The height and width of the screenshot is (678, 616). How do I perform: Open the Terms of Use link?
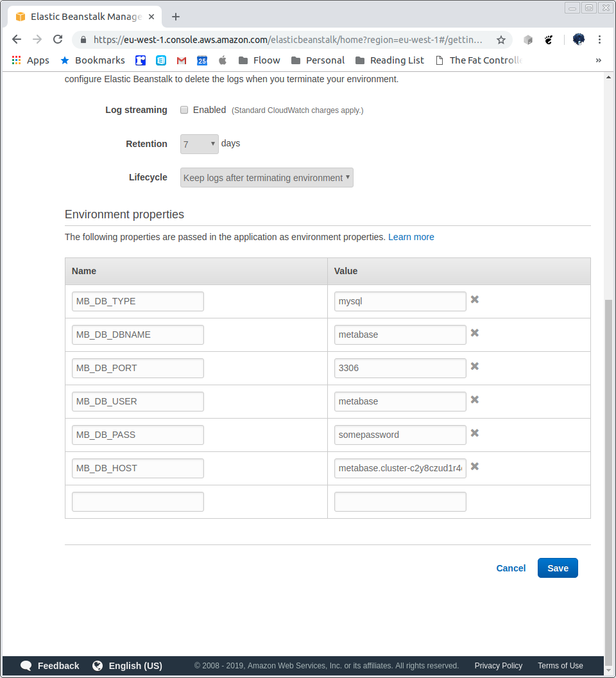click(560, 665)
